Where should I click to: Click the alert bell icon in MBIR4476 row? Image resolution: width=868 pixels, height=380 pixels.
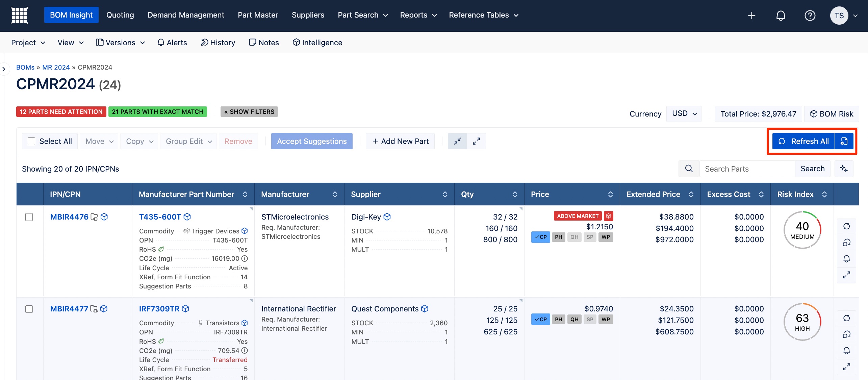tap(846, 259)
